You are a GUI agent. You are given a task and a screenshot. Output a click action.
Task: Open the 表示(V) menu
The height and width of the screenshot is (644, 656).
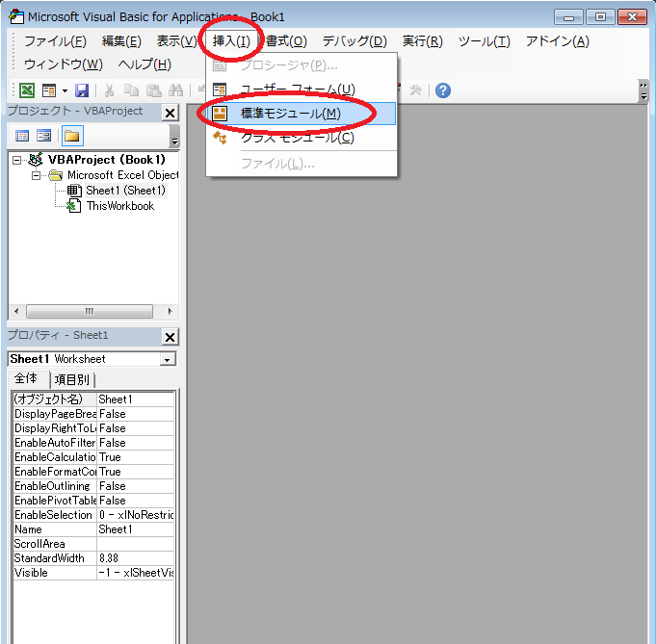(x=176, y=41)
